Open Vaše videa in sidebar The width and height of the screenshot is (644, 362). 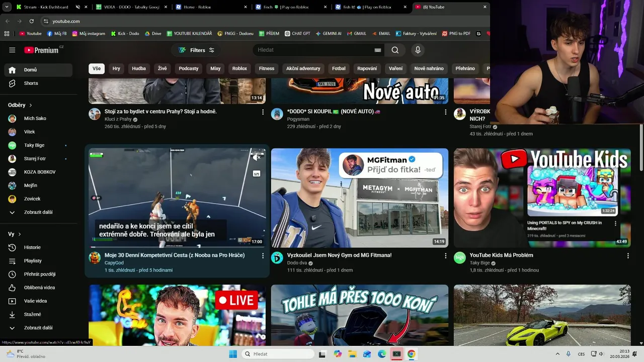pos(38,301)
